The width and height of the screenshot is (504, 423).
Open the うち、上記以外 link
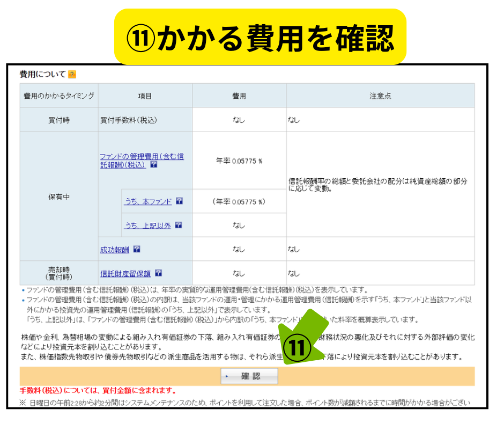tap(148, 225)
